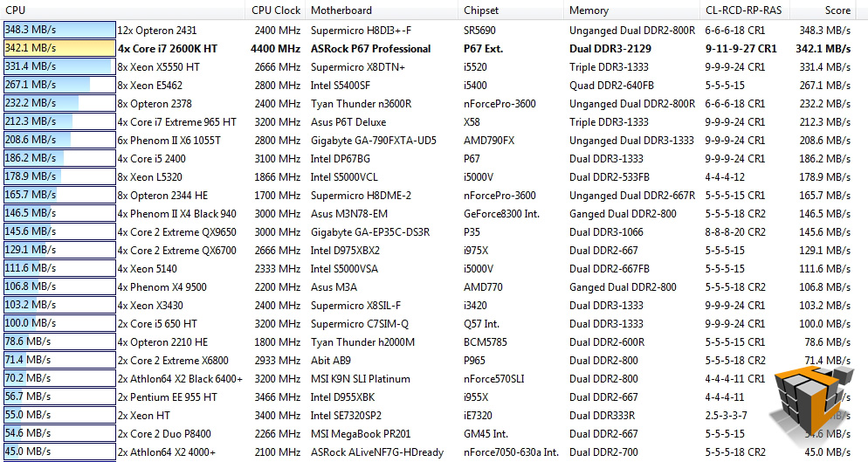Select the 6x Phenom II X6 1055T row

(x=434, y=140)
